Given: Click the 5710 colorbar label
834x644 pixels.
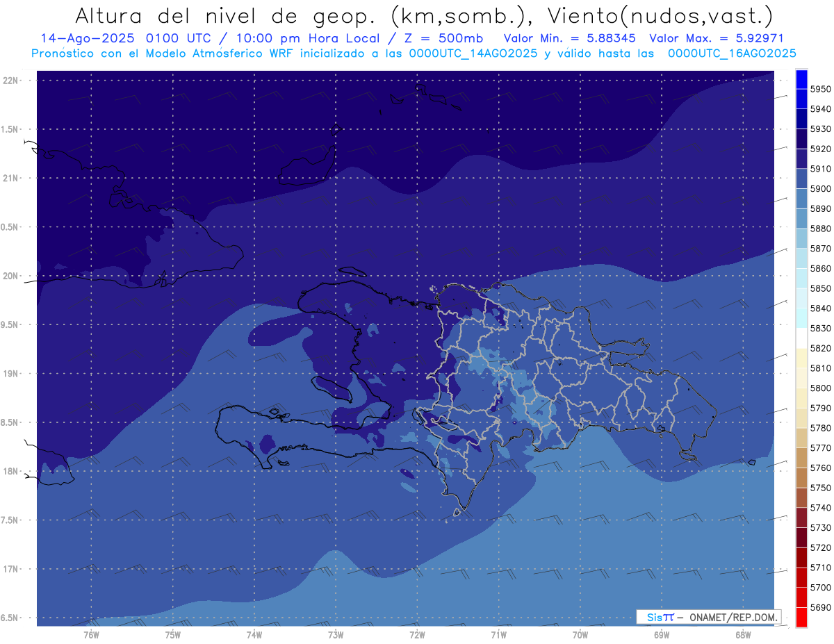Looking at the screenshot, I should click(820, 568).
